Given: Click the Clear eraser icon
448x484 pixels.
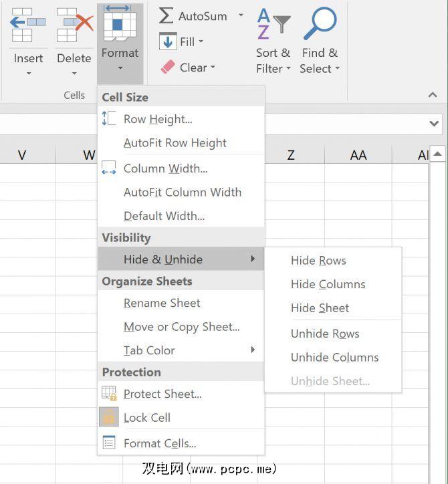Looking at the screenshot, I should click(x=167, y=67).
